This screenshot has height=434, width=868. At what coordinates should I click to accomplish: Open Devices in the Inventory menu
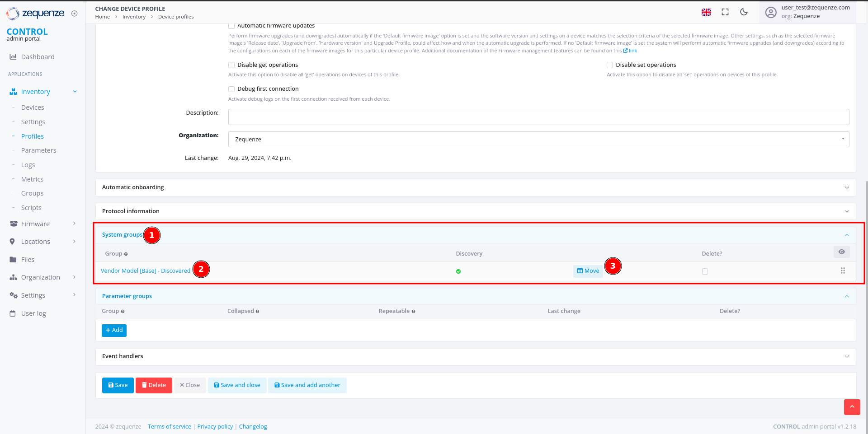tap(33, 107)
